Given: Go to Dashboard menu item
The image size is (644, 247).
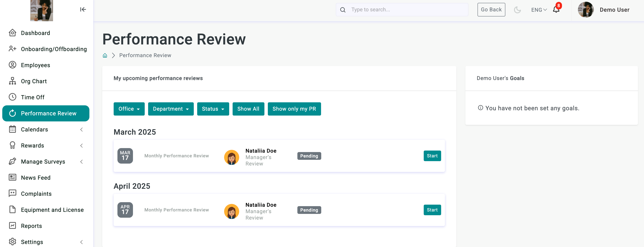Looking at the screenshot, I should pyautogui.click(x=35, y=33).
